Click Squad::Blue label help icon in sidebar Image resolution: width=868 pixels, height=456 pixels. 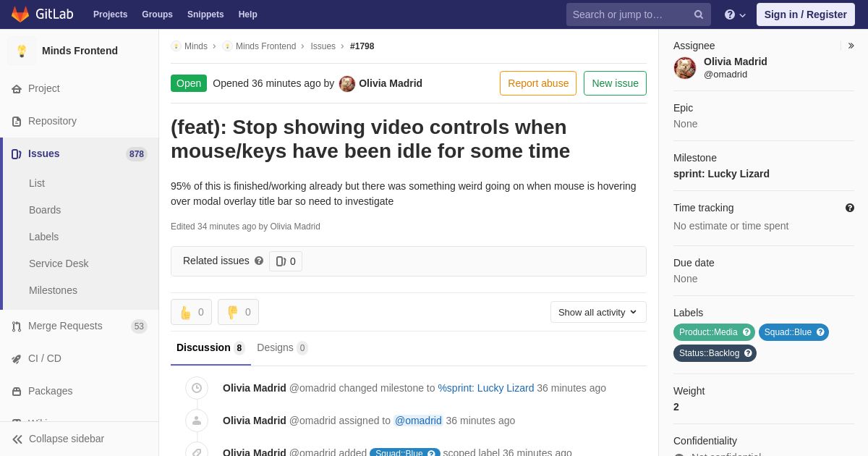[820, 332]
